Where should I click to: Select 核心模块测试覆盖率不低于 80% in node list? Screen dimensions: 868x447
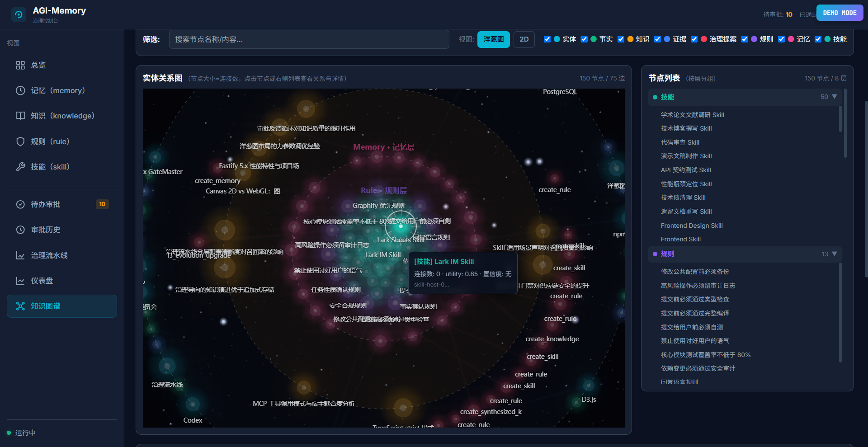click(x=706, y=355)
